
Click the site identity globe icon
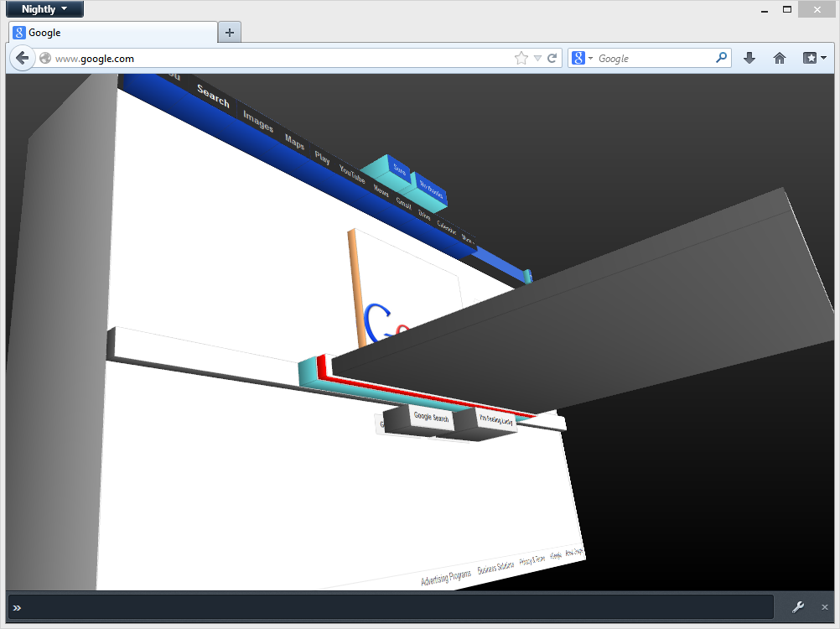click(45, 58)
